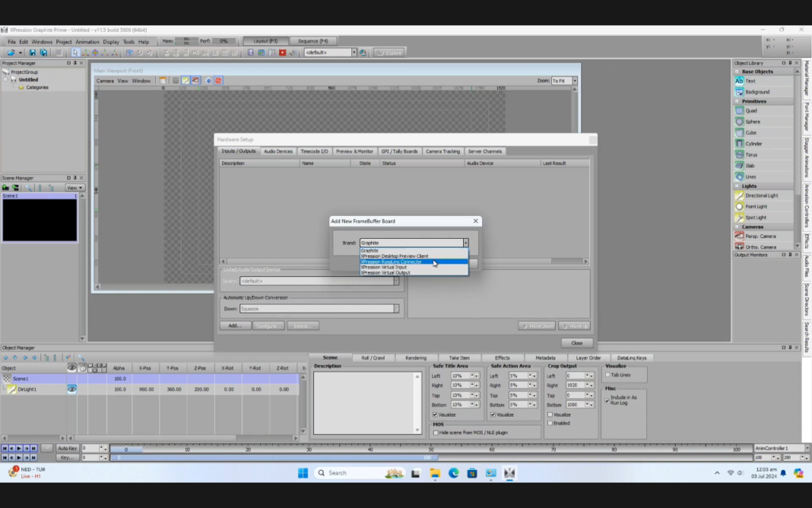Choose XPression Virtual Output option

coord(414,273)
